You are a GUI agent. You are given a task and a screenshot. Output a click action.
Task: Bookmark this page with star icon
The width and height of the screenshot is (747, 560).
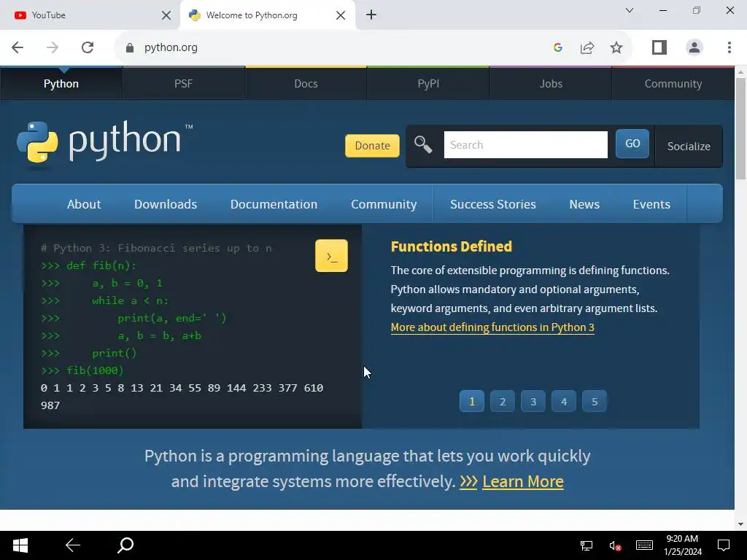616,47
